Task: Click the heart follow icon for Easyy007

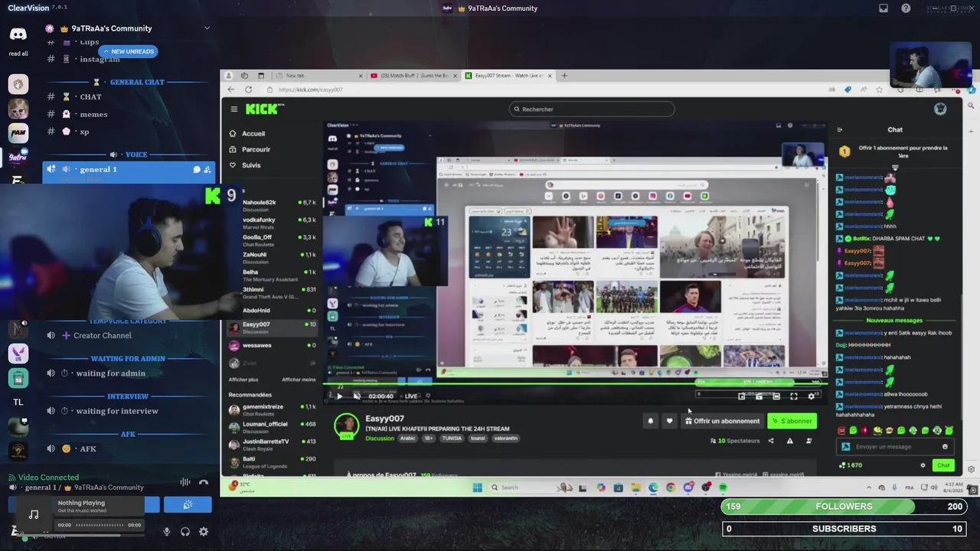Action: [x=669, y=421]
